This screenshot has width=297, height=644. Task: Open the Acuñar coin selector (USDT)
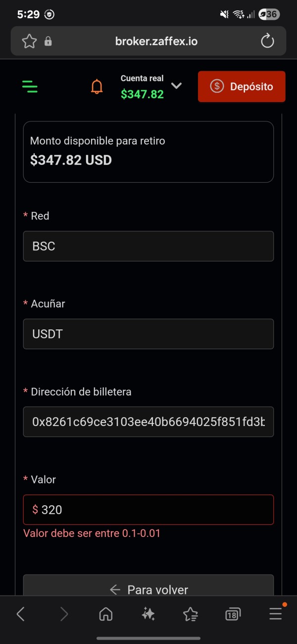point(148,334)
